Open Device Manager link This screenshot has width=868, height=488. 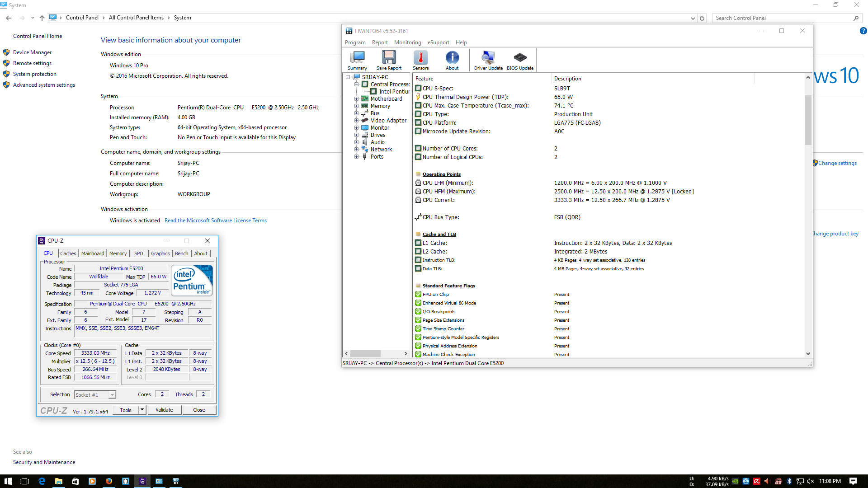click(x=32, y=52)
